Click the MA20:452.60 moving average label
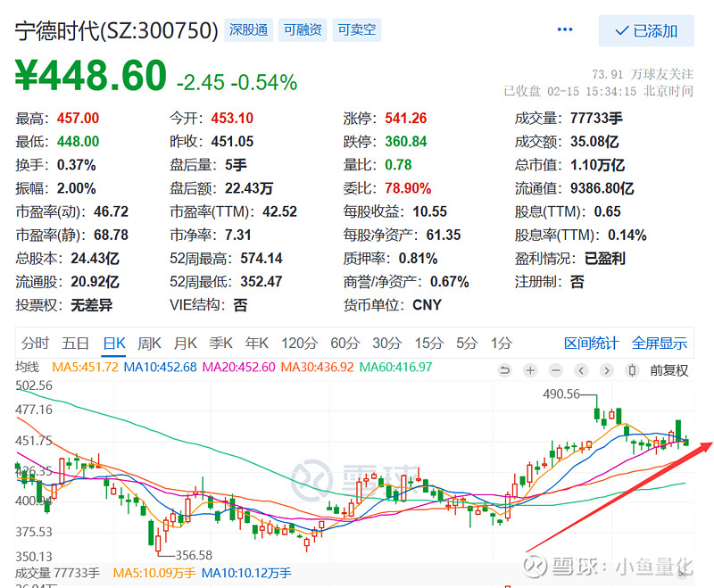The image size is (714, 588). pyautogui.click(x=238, y=367)
